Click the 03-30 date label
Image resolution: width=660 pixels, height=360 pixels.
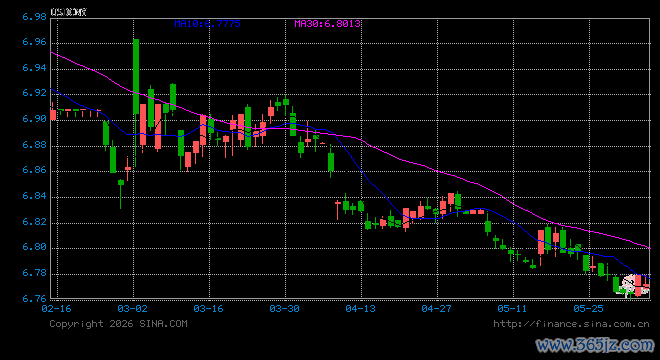click(x=285, y=309)
